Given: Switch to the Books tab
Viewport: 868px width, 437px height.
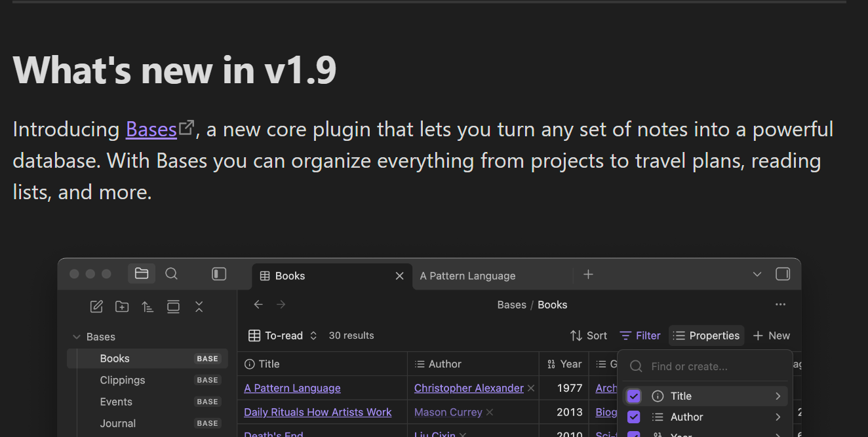Looking at the screenshot, I should [332, 276].
